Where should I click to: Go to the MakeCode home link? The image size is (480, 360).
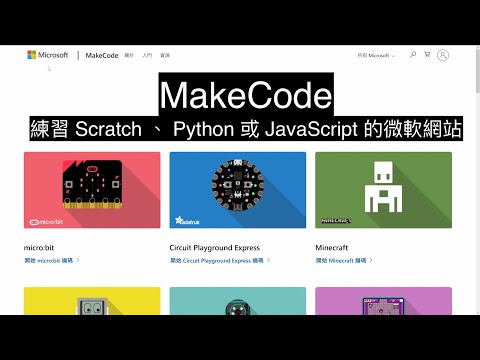tap(102, 55)
